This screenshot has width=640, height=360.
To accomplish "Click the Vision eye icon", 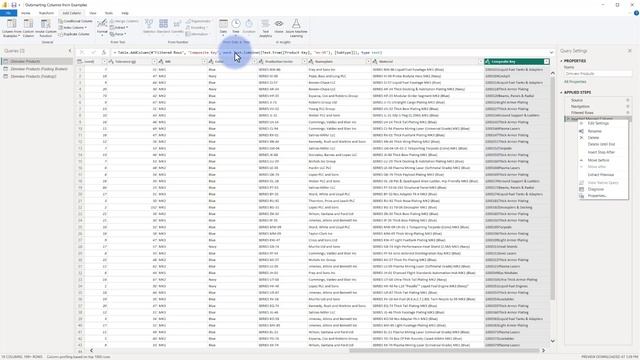I will (279, 24).
